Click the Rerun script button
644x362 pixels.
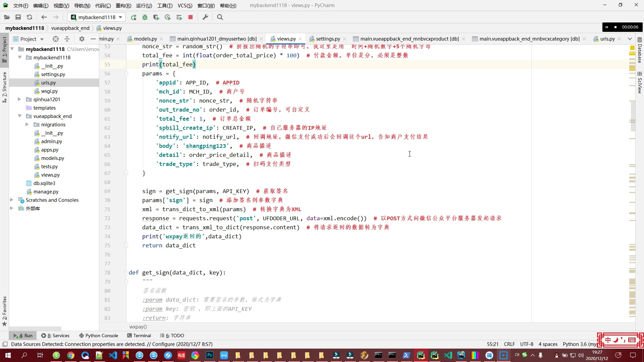click(x=134, y=17)
